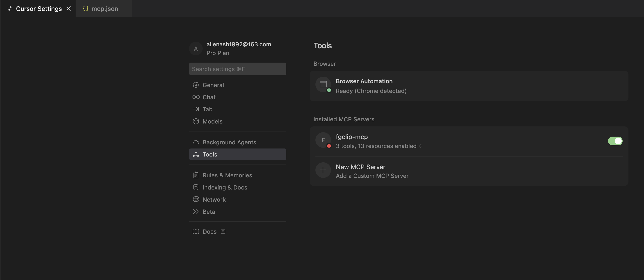644x280 pixels.
Task: Click the fgclip-mcp server avatar
Action: 323,140
